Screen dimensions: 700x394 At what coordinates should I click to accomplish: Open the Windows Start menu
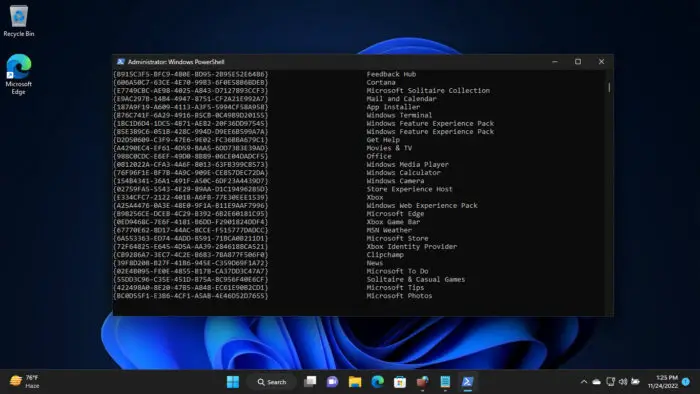(233, 382)
